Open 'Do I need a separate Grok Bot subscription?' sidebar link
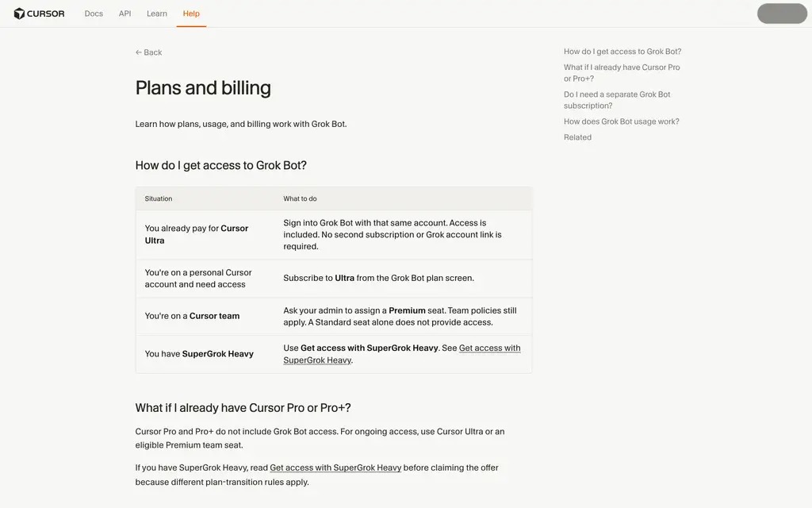 [617, 100]
